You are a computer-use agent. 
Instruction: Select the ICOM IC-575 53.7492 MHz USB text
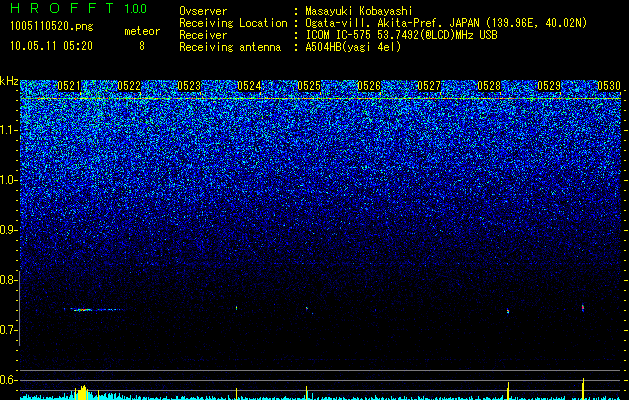coord(401,35)
